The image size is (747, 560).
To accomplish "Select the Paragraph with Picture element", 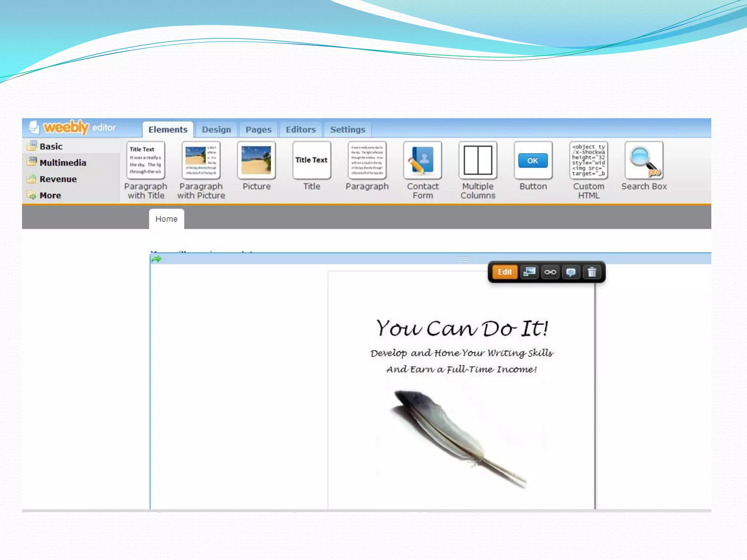I will click(x=201, y=160).
